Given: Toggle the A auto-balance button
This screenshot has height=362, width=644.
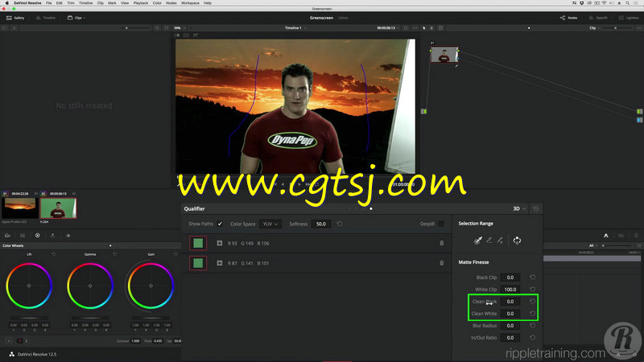Looking at the screenshot, I should tap(9, 340).
